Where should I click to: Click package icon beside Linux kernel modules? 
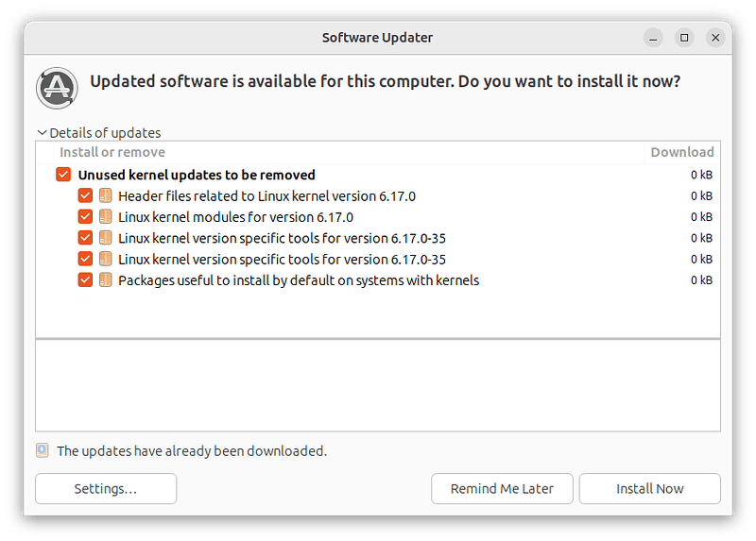(x=106, y=217)
